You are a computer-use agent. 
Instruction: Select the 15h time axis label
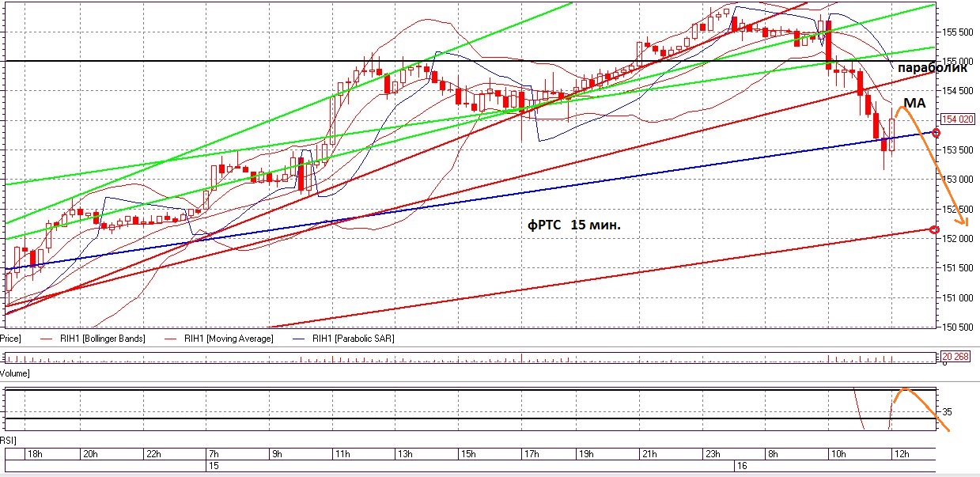[467, 454]
